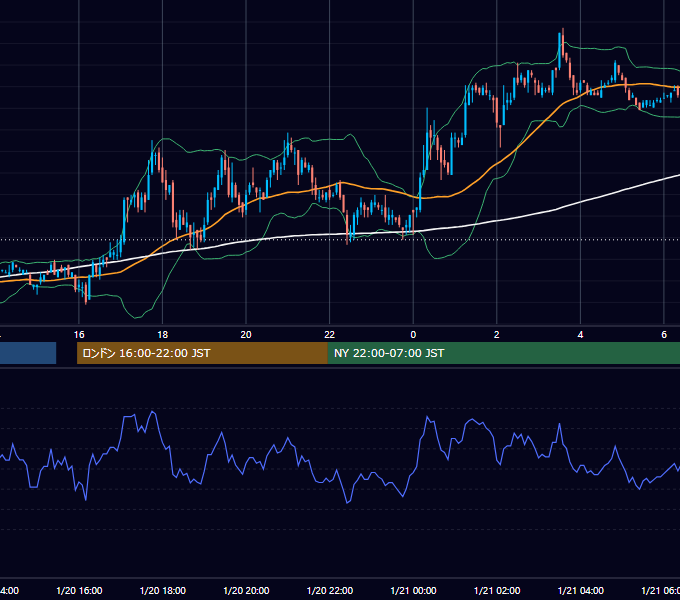Click the 1/21 04:00 time label
The width and height of the screenshot is (680, 600).
point(580,590)
